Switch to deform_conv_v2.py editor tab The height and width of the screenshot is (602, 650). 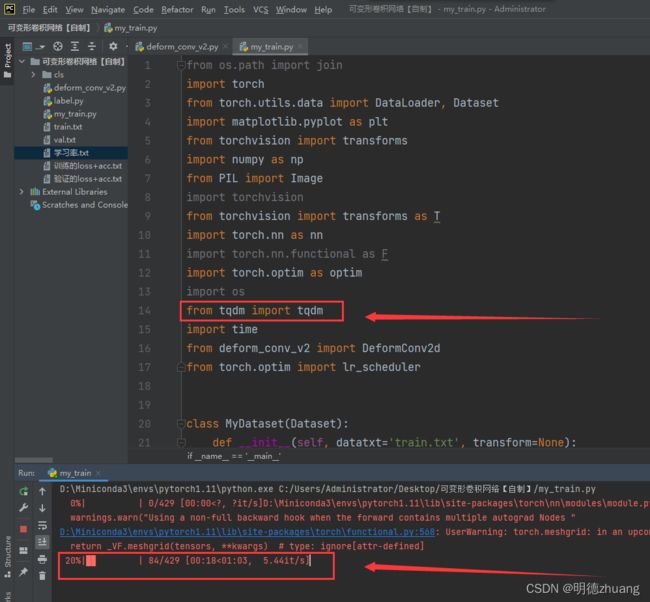[178, 47]
